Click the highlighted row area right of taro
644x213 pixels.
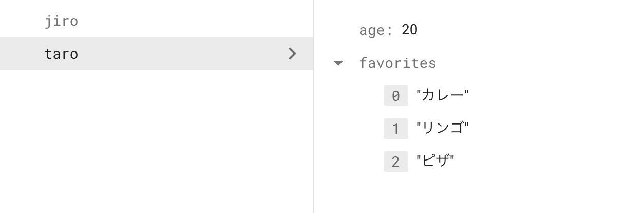(x=180, y=54)
